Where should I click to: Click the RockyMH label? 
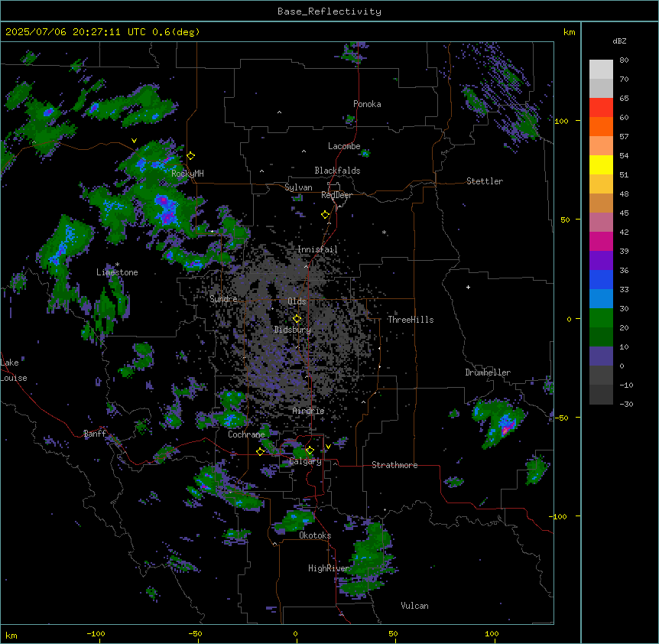coord(187,174)
